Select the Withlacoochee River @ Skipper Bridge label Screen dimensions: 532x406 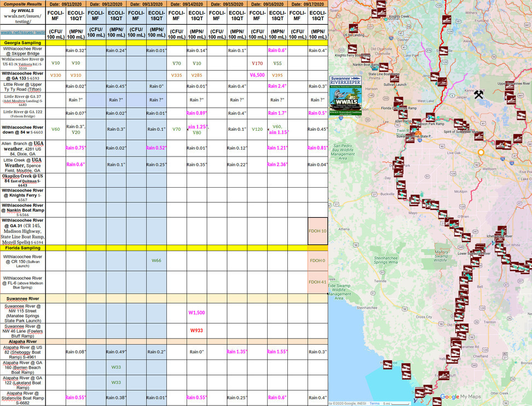[x=23, y=51]
